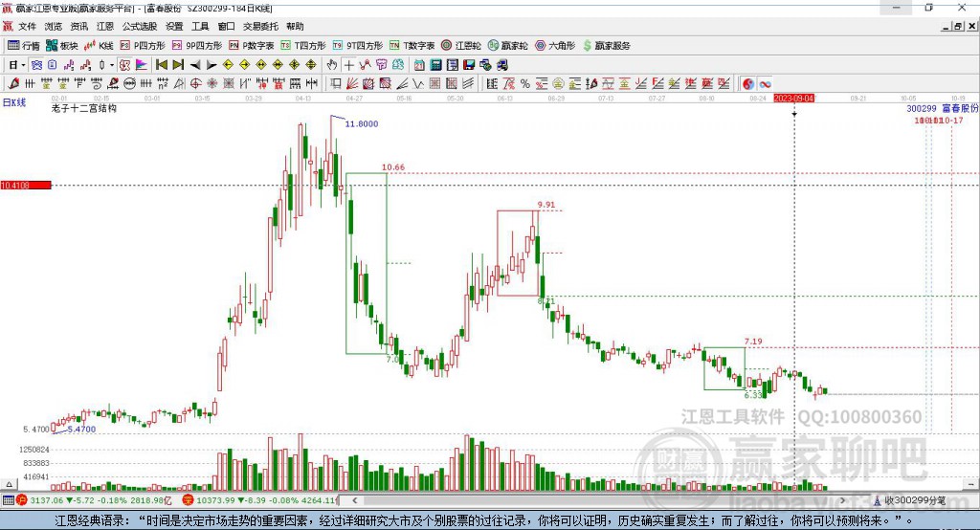Click the save floppy disk icon
Screen dimensions: 980x530
click(469, 65)
